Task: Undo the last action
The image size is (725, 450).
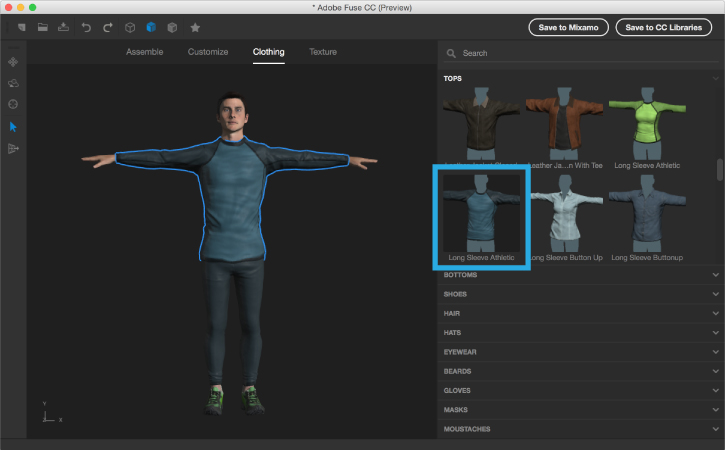Action: pyautogui.click(x=86, y=28)
